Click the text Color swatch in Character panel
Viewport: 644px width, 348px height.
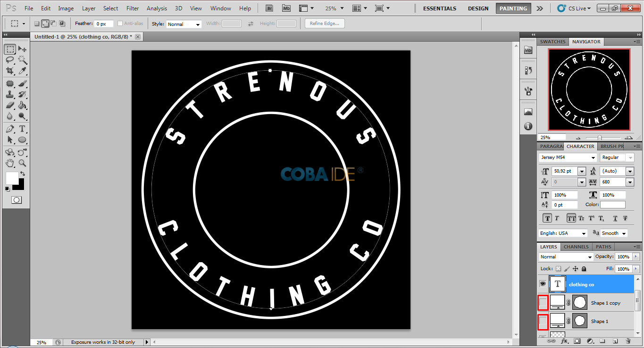point(612,205)
